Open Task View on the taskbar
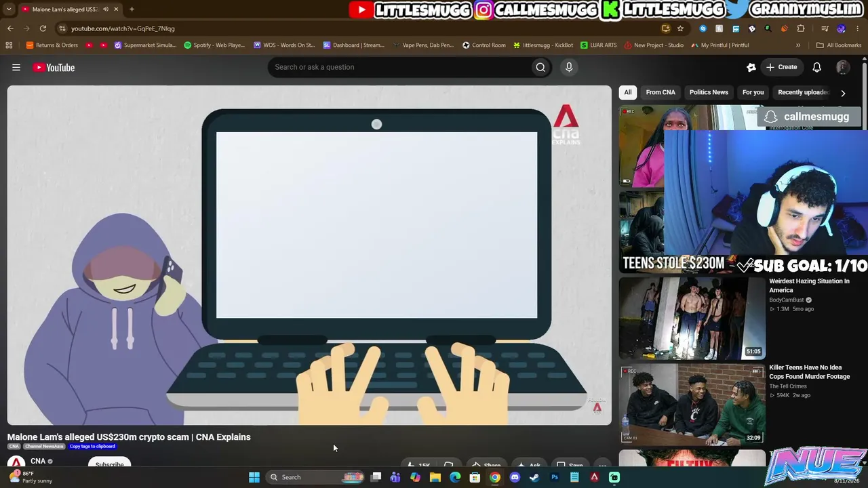The height and width of the screenshot is (488, 868). (376, 477)
